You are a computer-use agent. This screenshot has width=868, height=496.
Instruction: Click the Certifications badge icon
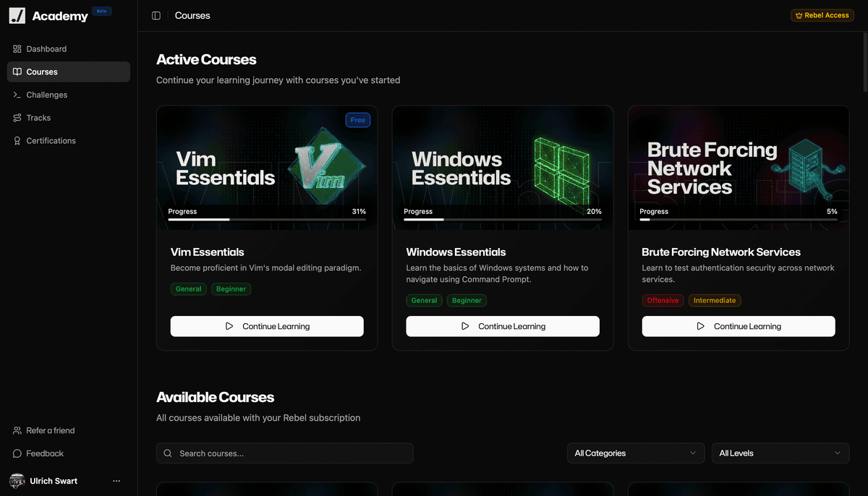coord(17,141)
